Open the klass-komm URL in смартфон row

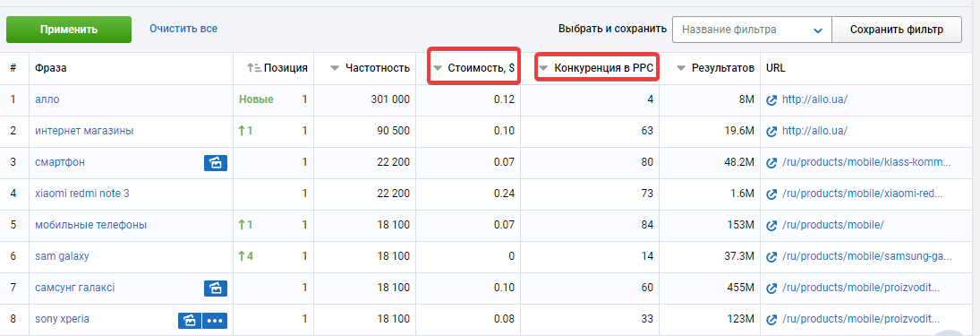click(x=867, y=162)
